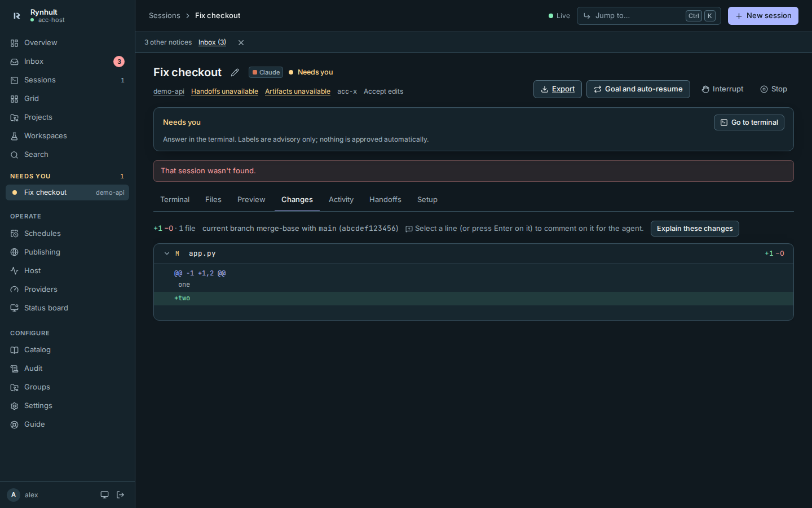Switch to the Terminal tab

tap(175, 200)
